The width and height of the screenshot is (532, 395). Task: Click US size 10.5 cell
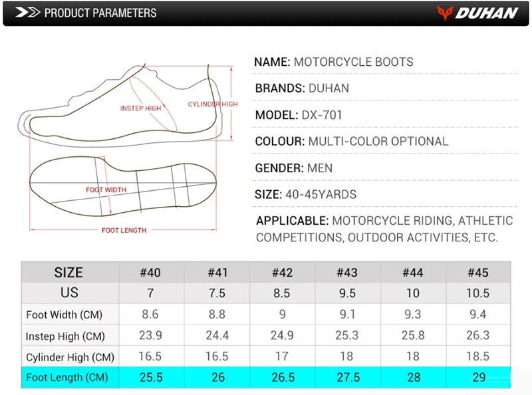(x=477, y=293)
